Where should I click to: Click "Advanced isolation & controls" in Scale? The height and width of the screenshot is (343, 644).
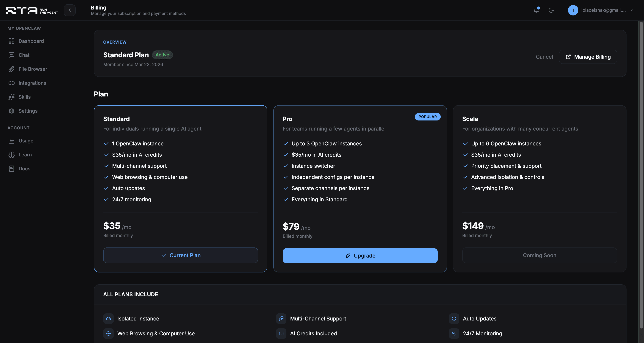click(507, 177)
